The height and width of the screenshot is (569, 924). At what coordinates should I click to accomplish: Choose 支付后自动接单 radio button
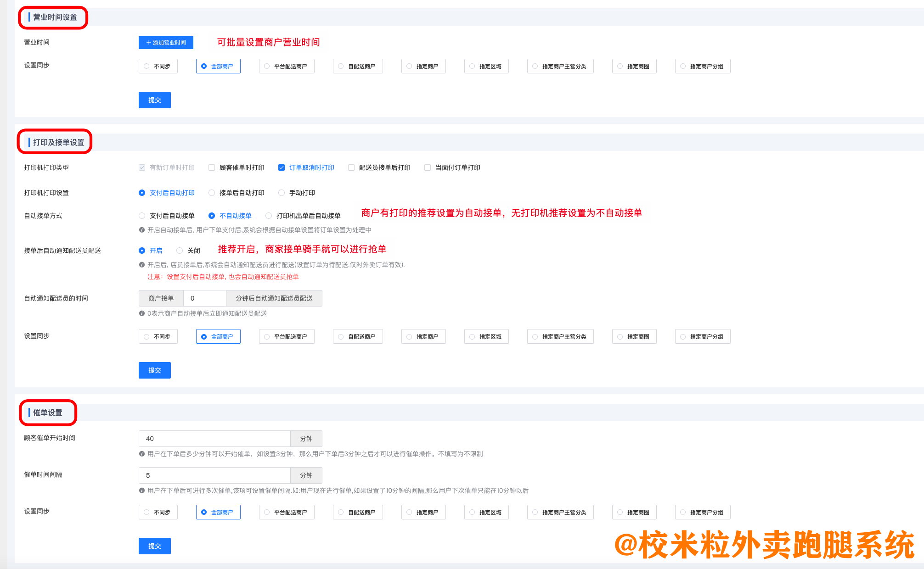(x=142, y=216)
